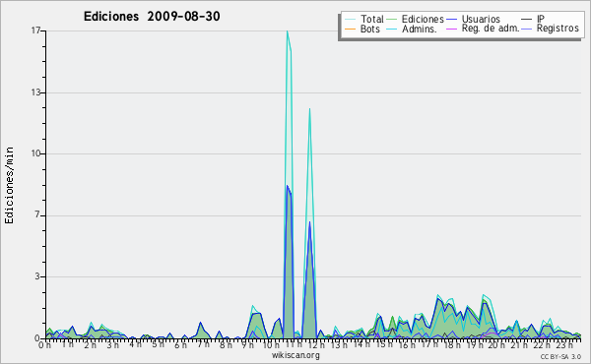The image size is (591, 364).
Task: Click the second Total peak near 12 h
Action: [x=309, y=109]
